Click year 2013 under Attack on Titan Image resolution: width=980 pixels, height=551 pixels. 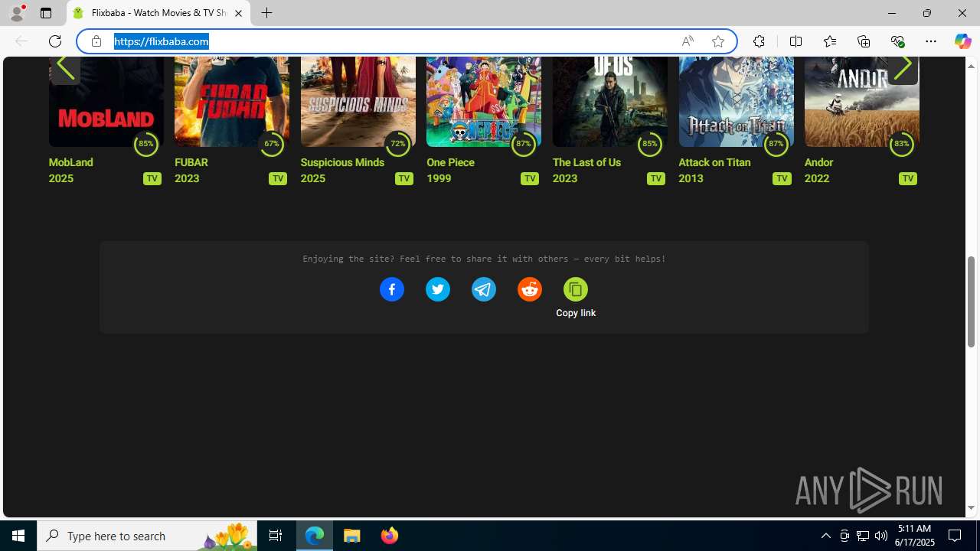(691, 178)
